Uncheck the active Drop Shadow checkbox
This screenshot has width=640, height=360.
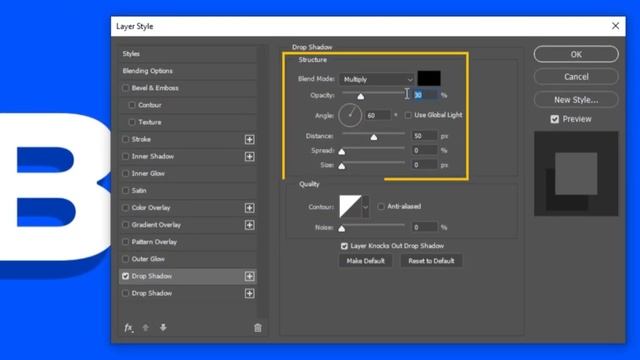(x=125, y=276)
